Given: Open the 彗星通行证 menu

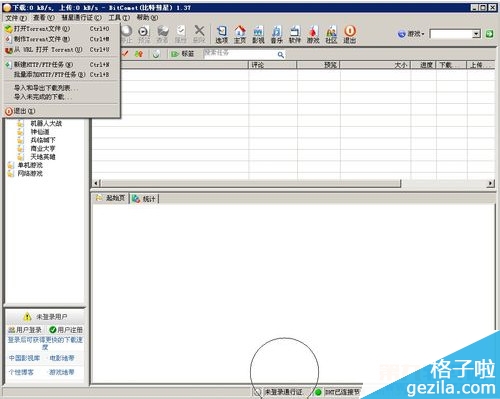Looking at the screenshot, I should [x=82, y=18].
